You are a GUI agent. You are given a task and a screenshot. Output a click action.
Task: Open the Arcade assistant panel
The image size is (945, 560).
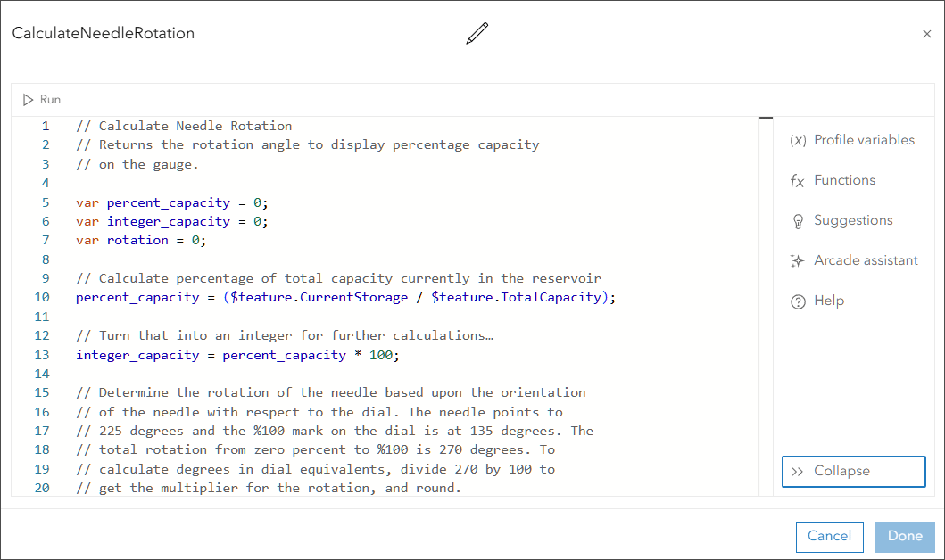(866, 260)
